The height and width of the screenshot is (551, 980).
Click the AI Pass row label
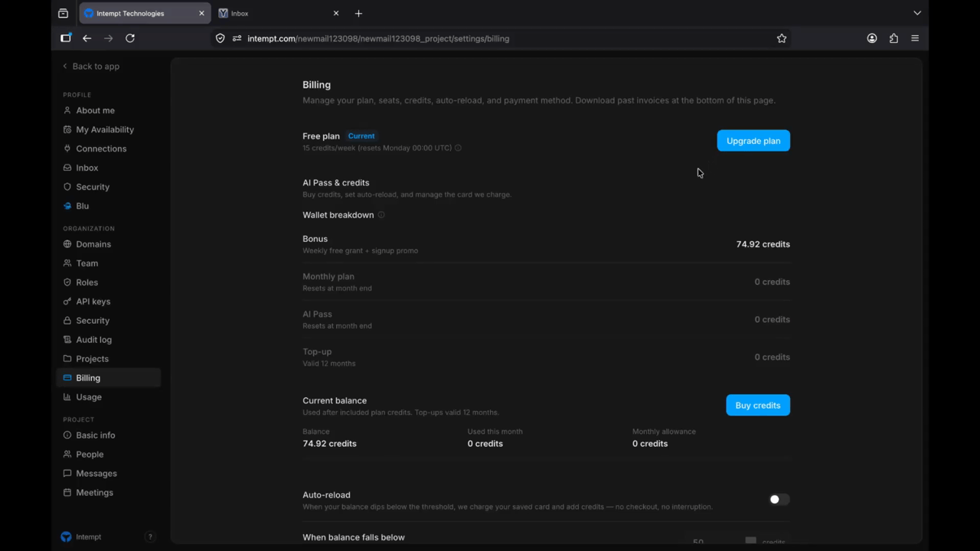[317, 314]
